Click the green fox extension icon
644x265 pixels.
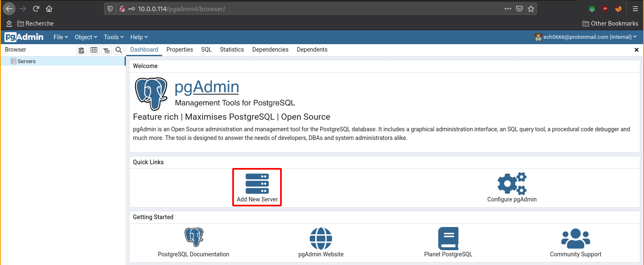pyautogui.click(x=592, y=9)
